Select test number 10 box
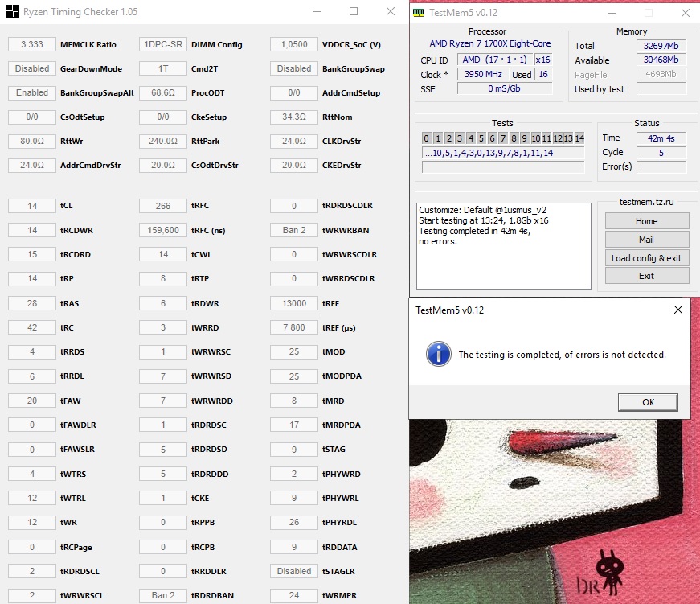Screen dimensions: 700x604 tap(535, 138)
